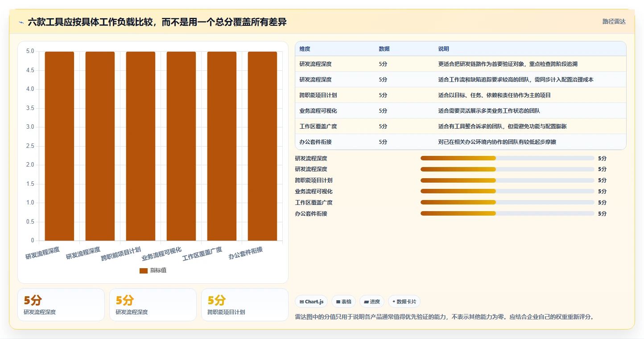The width and height of the screenshot is (644, 339).
Task: Click the 路径雷达 label in header
Action: point(614,21)
